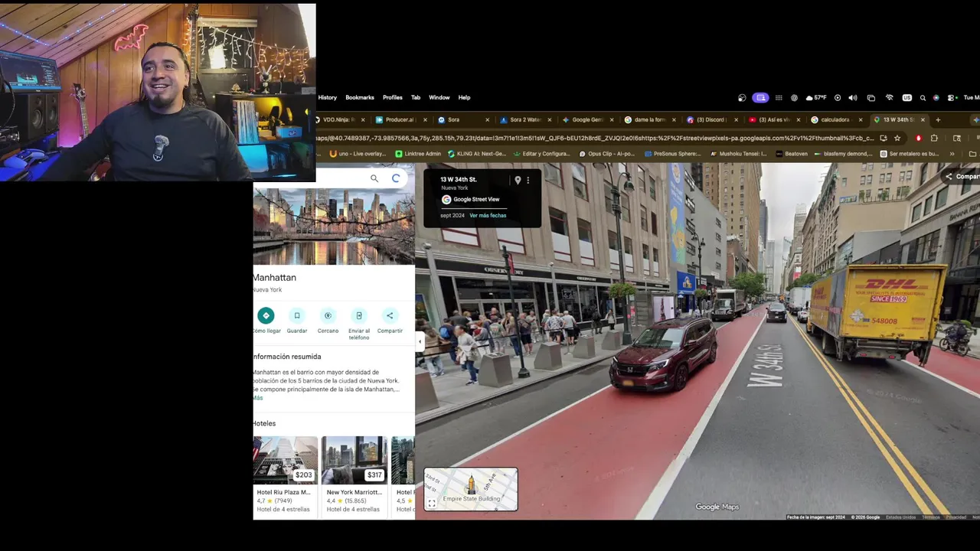
Task: Open the three-dot menu on Street View card
Action: point(528,181)
